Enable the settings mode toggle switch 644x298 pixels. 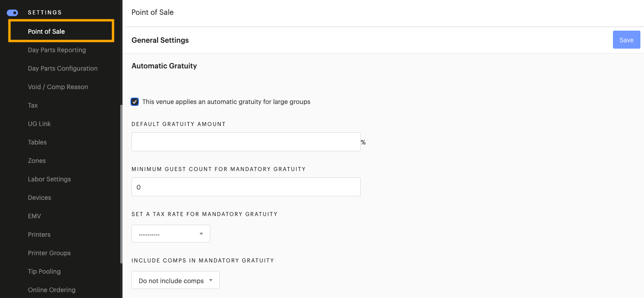click(12, 13)
